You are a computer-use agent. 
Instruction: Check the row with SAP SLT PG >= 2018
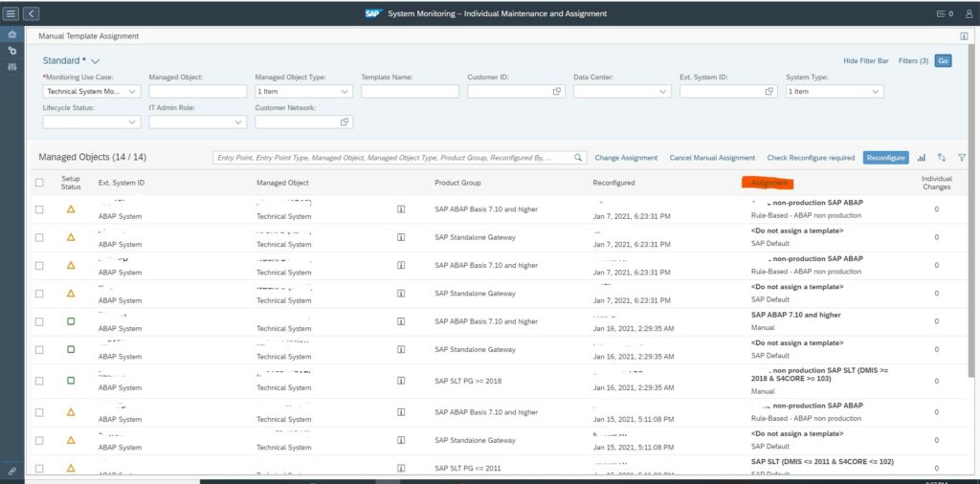tap(39, 381)
